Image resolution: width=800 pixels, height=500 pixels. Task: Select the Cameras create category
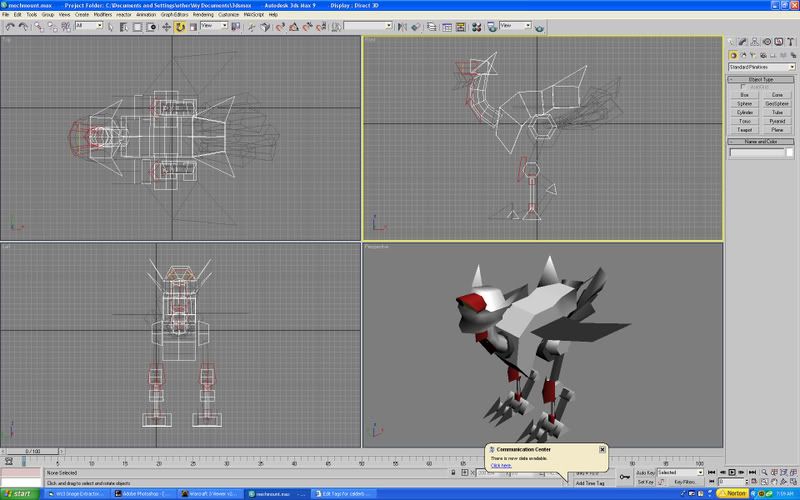pos(763,55)
